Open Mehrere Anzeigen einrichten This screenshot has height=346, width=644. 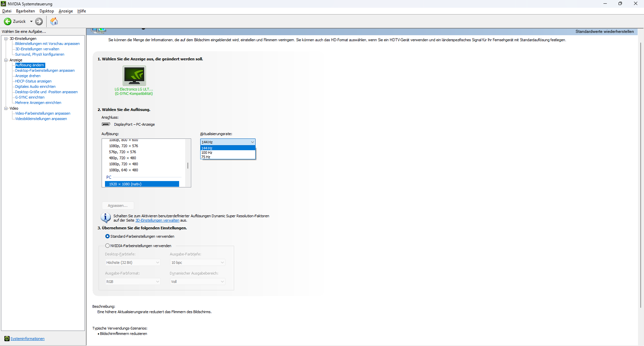tap(38, 103)
